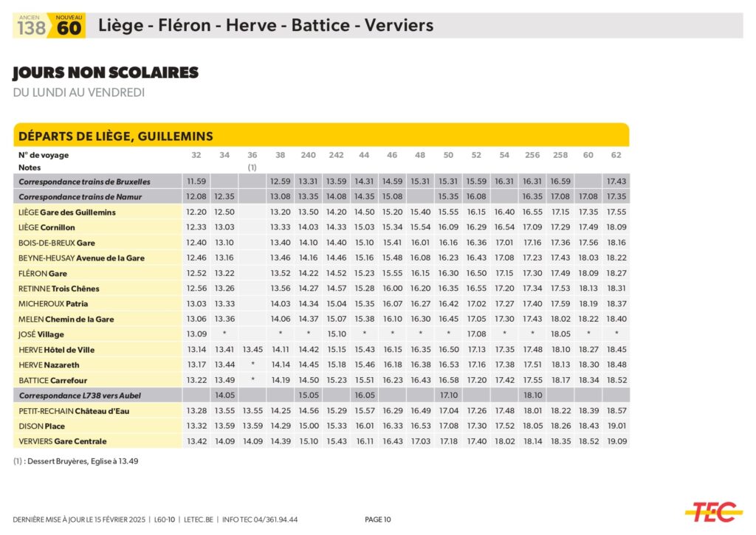Click trip number 62 column header
This screenshot has height=535, width=756.
616,155
